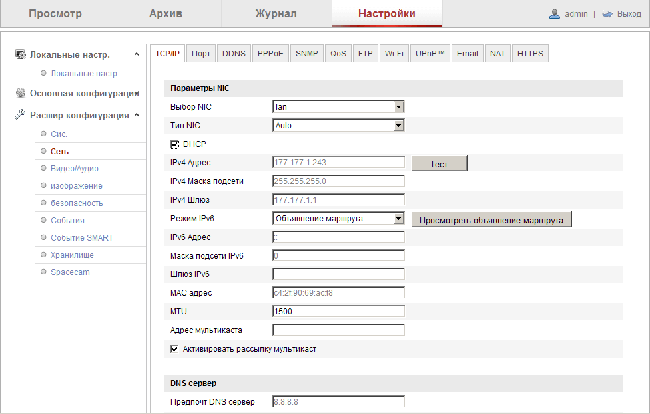This screenshot has width=650, height=414.
Task: Open the NAT tab
Action: [x=497, y=53]
